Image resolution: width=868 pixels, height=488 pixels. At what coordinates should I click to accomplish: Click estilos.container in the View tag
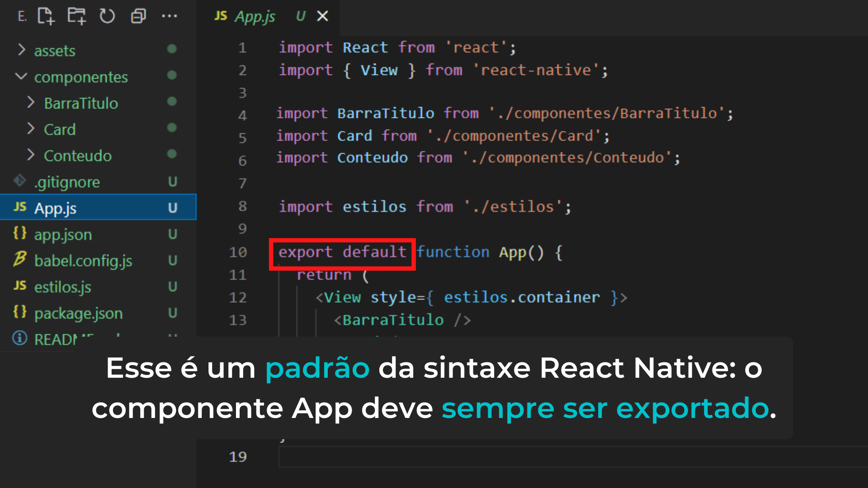(522, 297)
